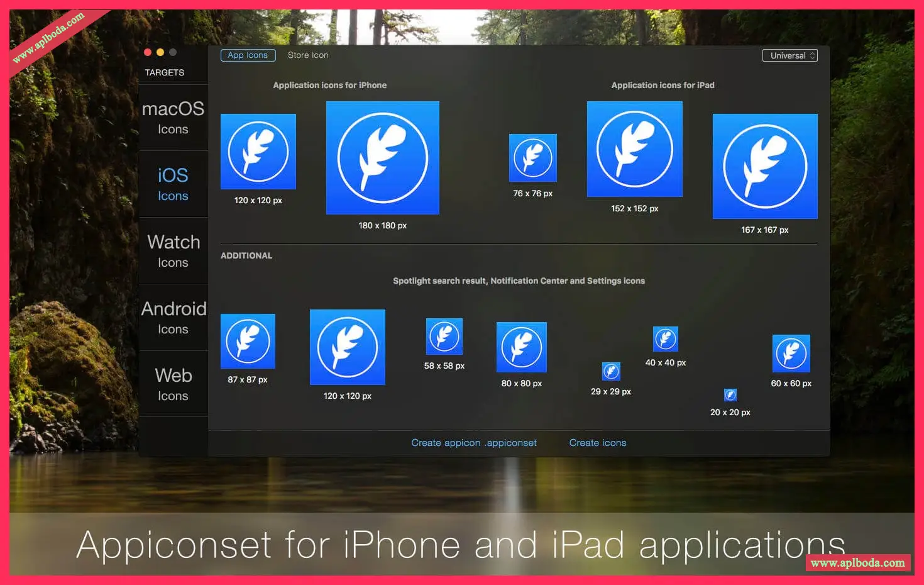Select Web Icons target

coord(173,384)
